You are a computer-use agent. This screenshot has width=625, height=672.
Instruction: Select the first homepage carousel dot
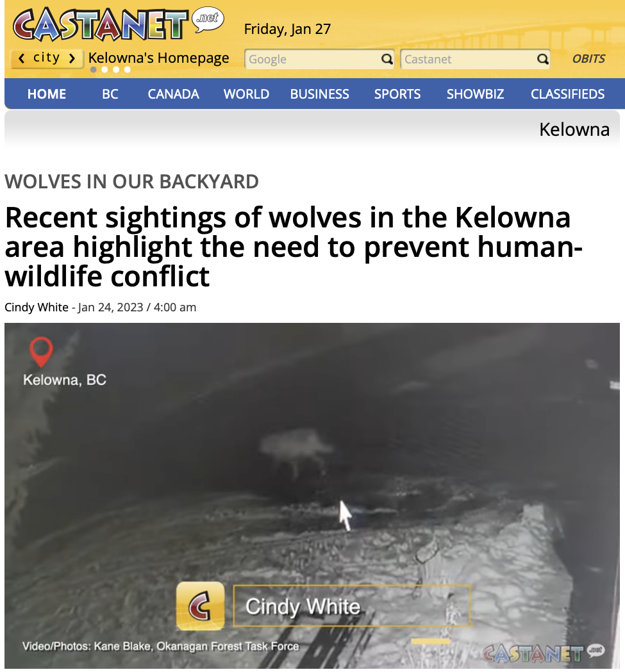point(94,69)
